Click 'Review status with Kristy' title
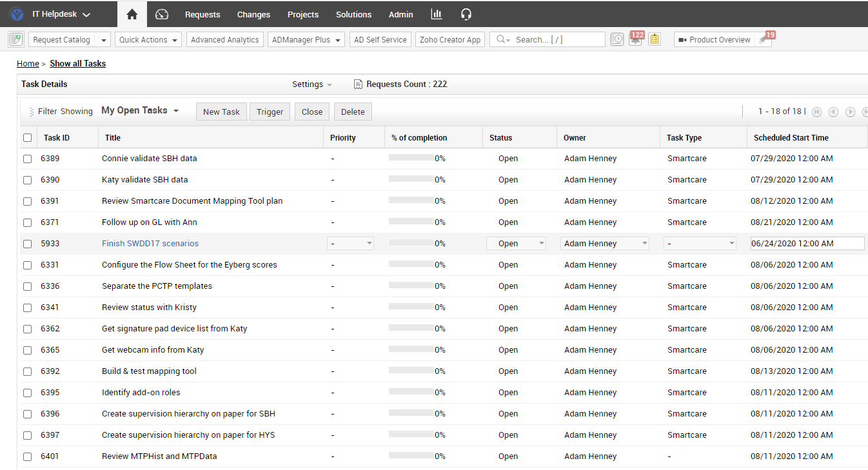The width and height of the screenshot is (868, 470). 149,308
